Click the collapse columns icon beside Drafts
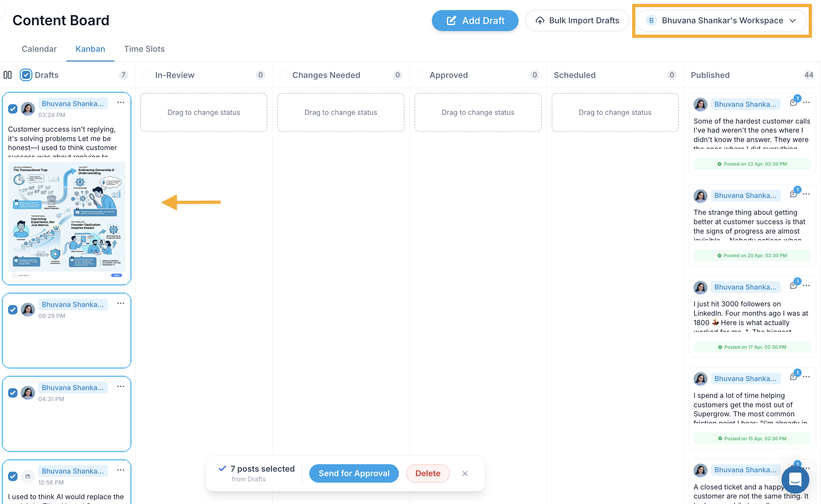821x504 pixels. 8,75
